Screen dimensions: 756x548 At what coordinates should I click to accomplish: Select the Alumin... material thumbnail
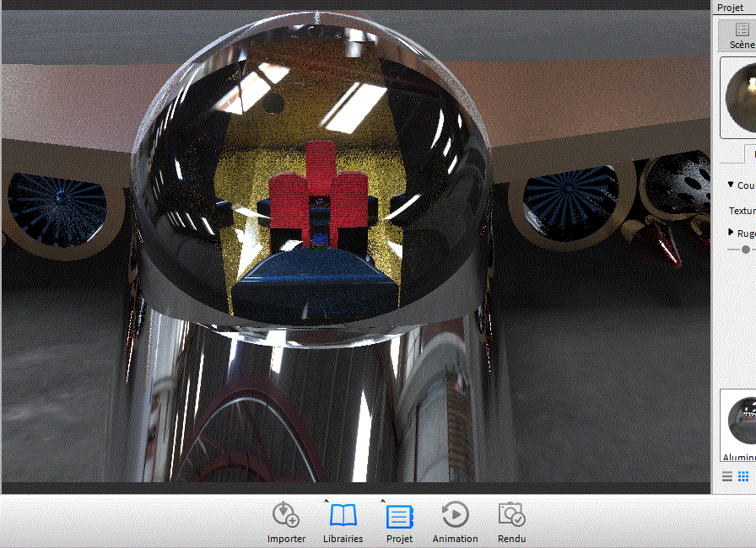coord(739,426)
